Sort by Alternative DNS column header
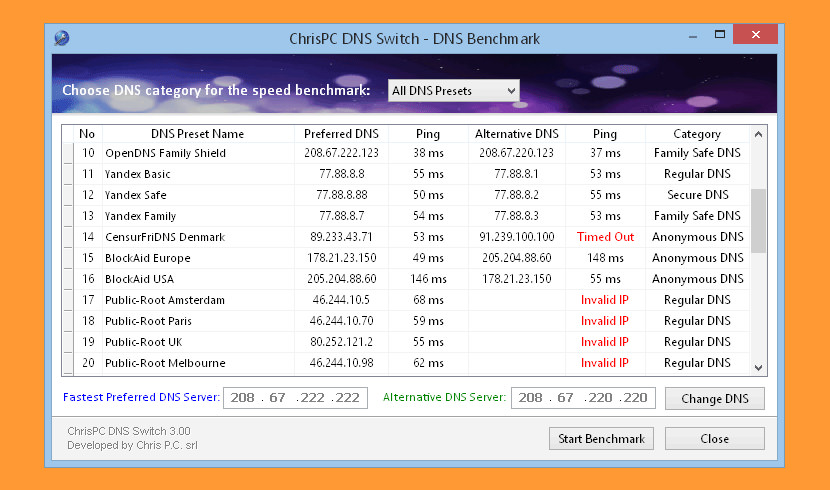This screenshot has height=490, width=830. pos(517,134)
